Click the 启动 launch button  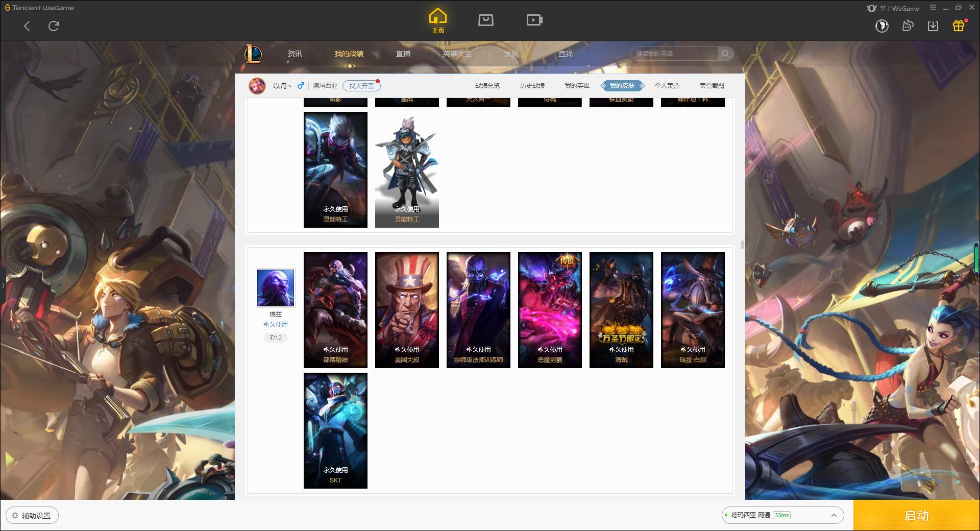click(917, 516)
